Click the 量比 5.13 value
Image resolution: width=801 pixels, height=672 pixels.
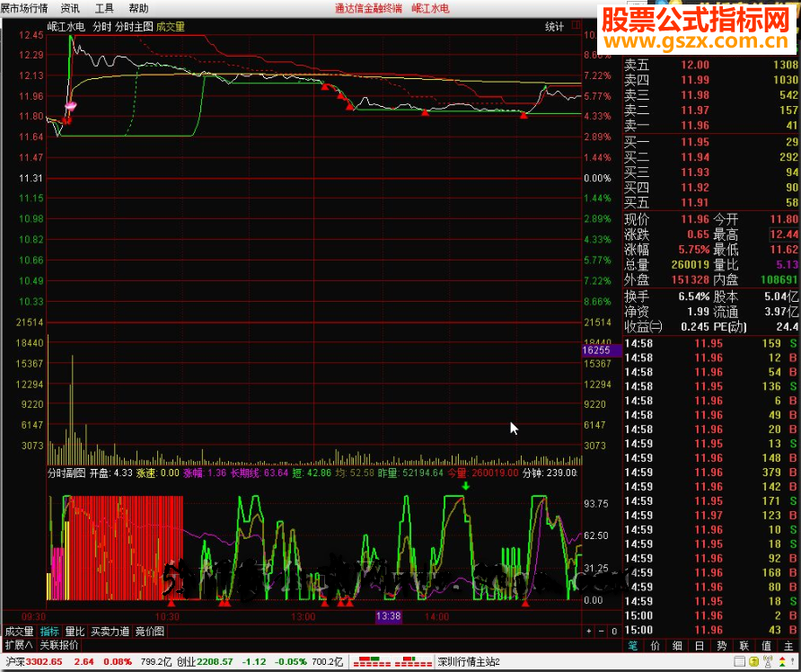[x=788, y=265]
